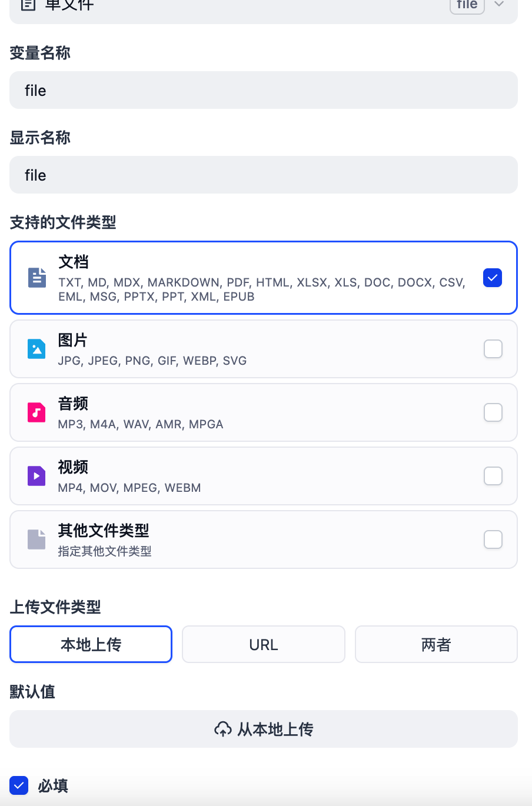Click the purple play icon on the 视频 card
Viewport: 532px width, 806px height.
point(36,475)
